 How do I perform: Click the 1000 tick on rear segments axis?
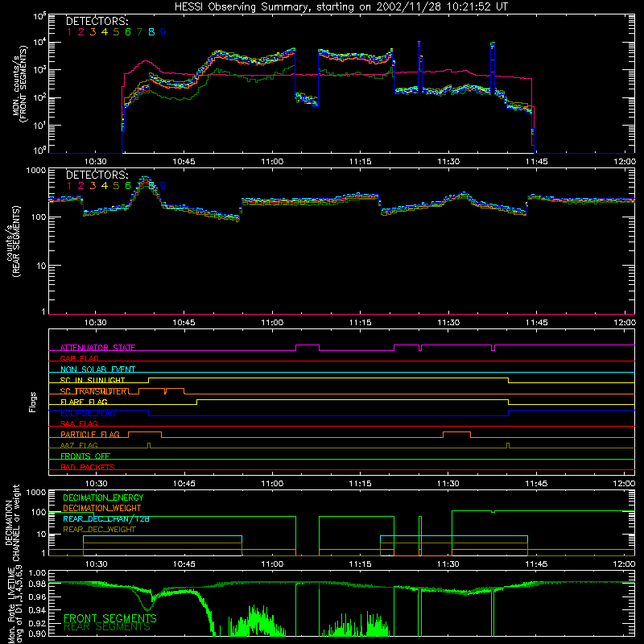[x=36, y=171]
